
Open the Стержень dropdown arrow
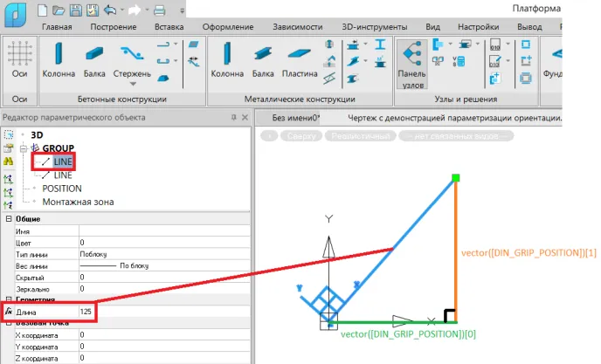[134, 86]
